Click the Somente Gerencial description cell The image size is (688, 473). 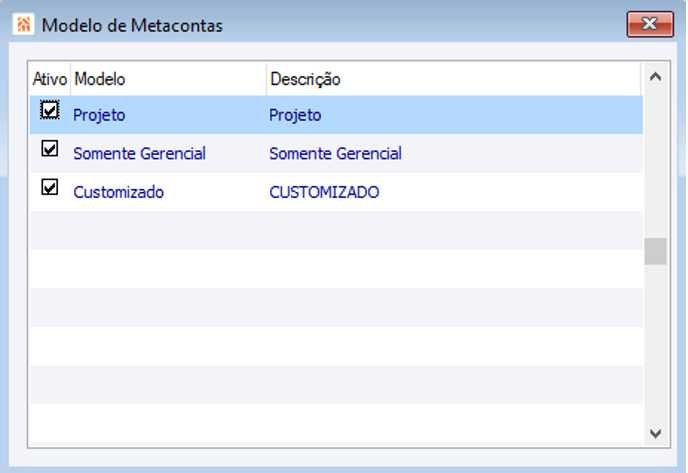click(335, 154)
